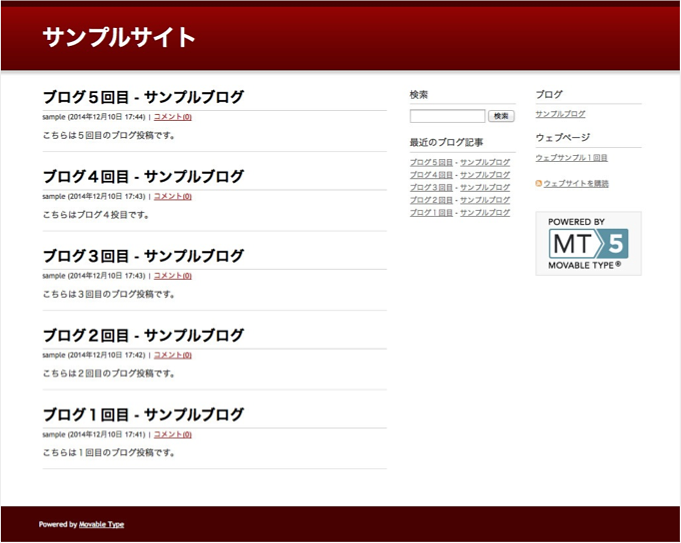Open コメント(0) link of the 17:44 post
681x543 pixels.
point(173,117)
